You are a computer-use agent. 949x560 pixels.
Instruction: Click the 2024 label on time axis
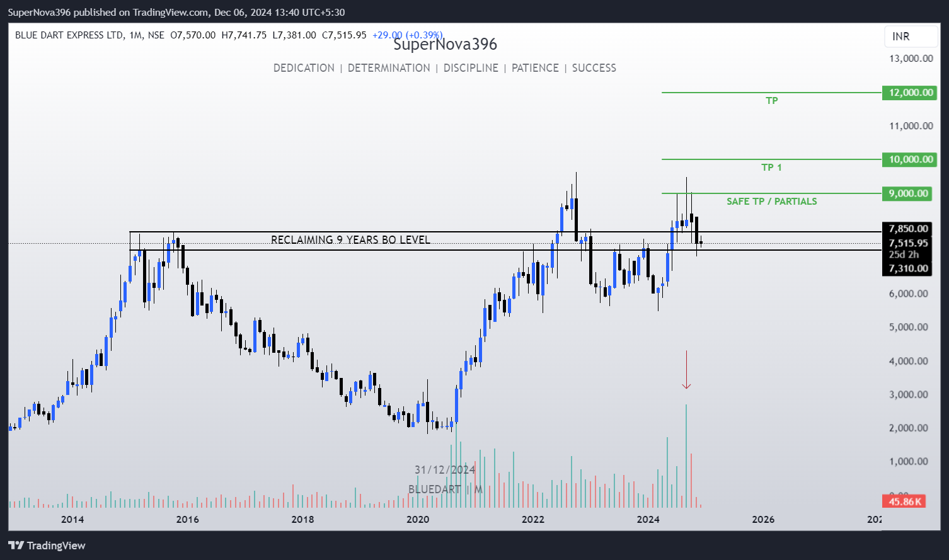(x=648, y=520)
